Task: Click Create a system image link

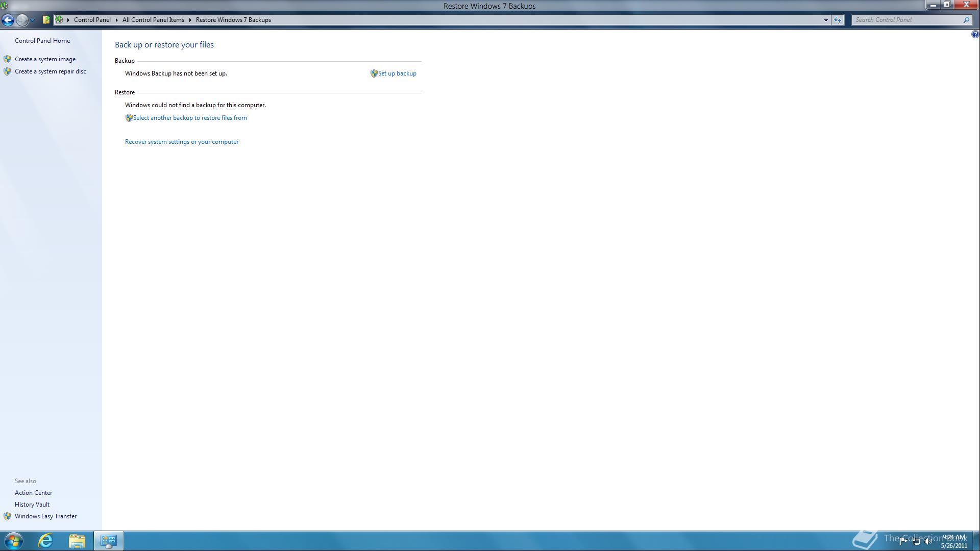Action: (45, 59)
